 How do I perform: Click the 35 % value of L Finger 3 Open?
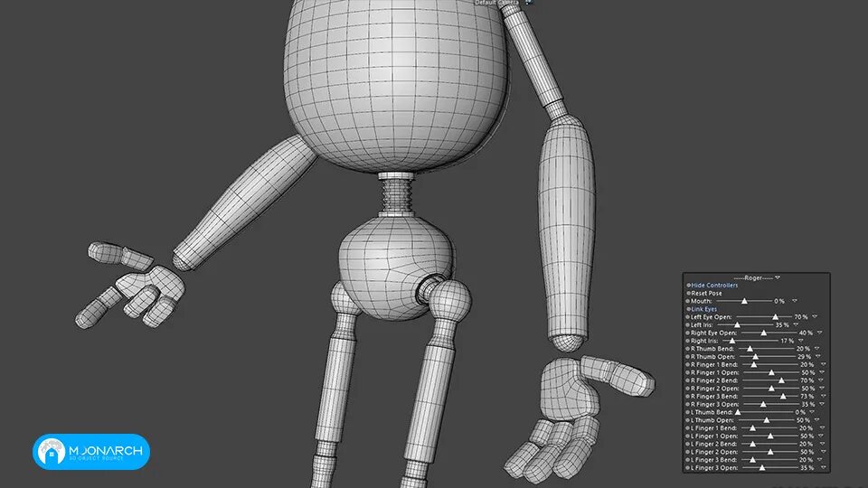[807, 468]
